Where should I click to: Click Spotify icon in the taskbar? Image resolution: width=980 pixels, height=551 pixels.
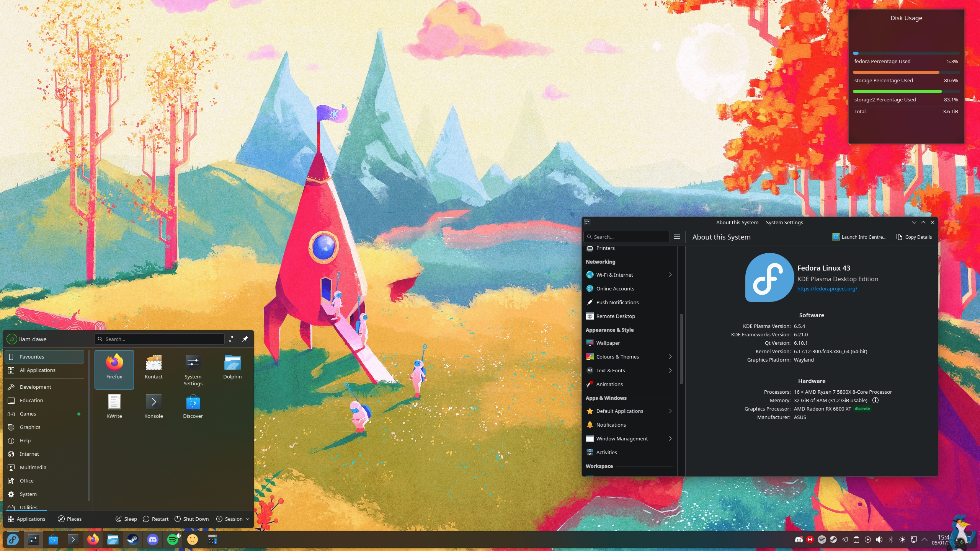click(173, 540)
